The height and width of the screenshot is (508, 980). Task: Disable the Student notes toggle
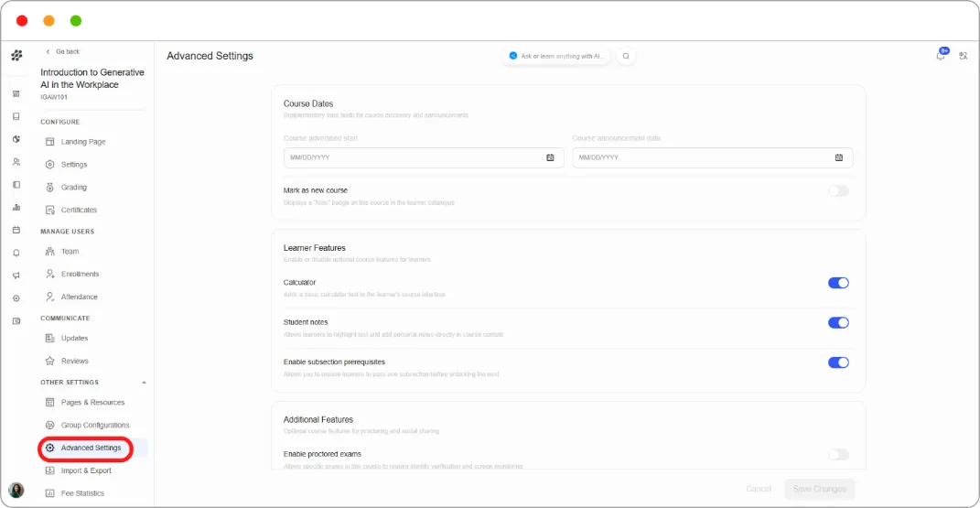838,323
